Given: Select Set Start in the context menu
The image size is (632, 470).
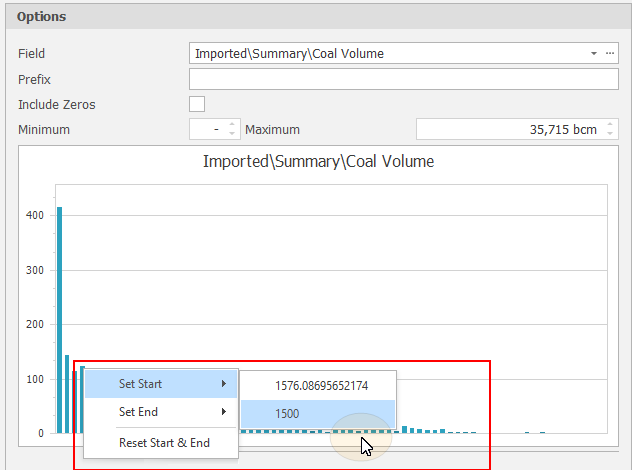Looking at the screenshot, I should pyautogui.click(x=140, y=384).
